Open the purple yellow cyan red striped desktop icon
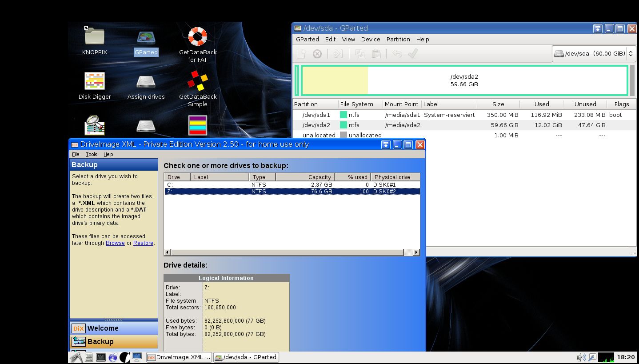This screenshot has width=639, height=364. (198, 125)
